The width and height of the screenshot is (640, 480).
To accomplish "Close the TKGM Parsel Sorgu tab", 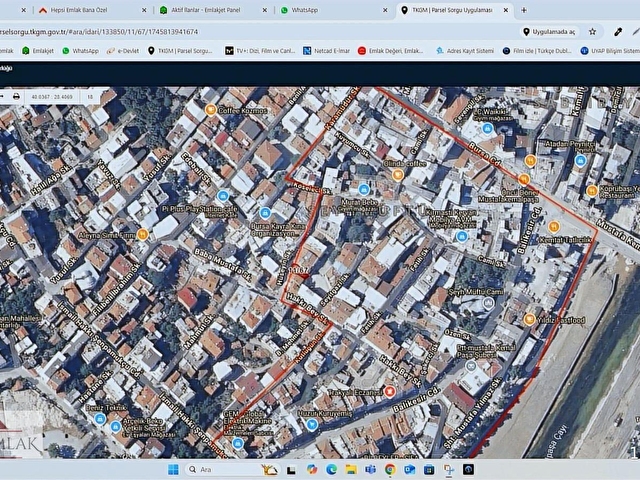I will click(506, 10).
